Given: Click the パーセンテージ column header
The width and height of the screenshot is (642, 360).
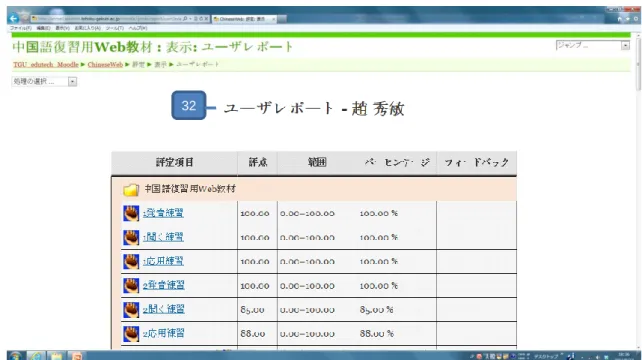Looking at the screenshot, I should coord(396,163).
